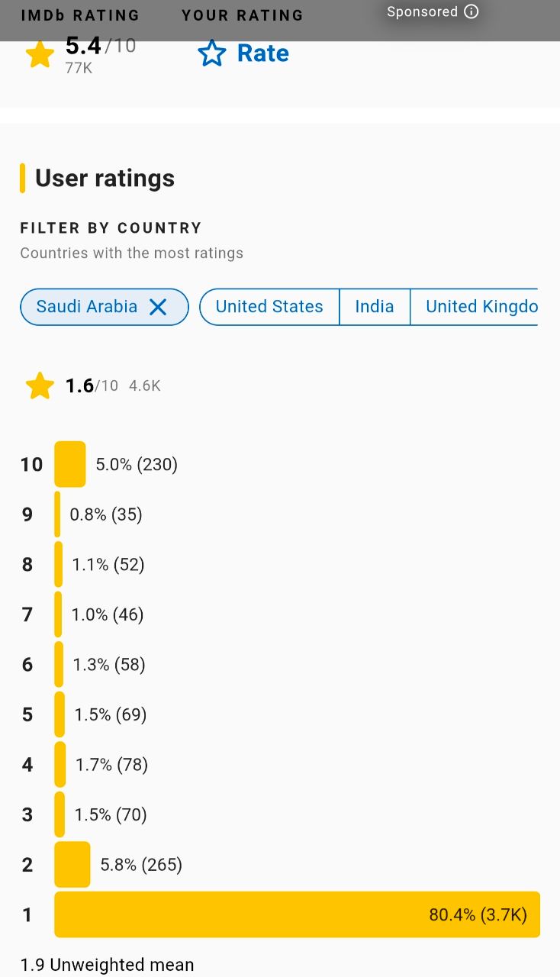
Task: Click the blue Rate star icon
Action: [x=211, y=53]
